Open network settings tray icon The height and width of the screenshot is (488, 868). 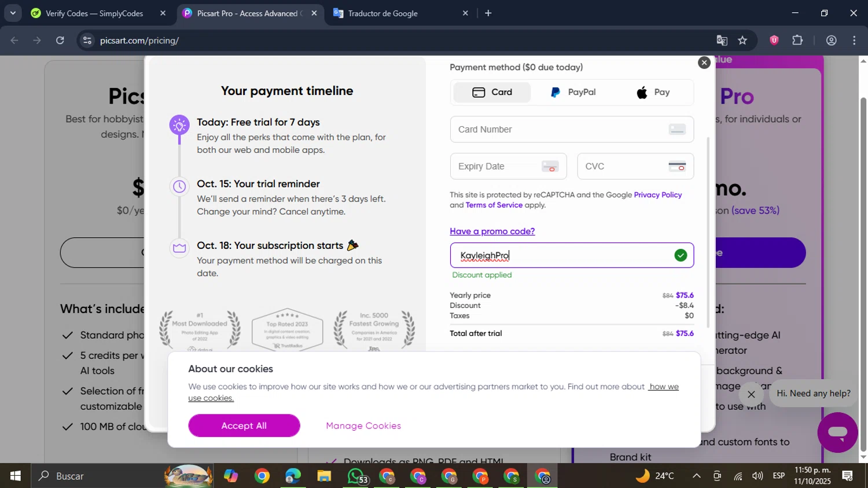(738, 476)
